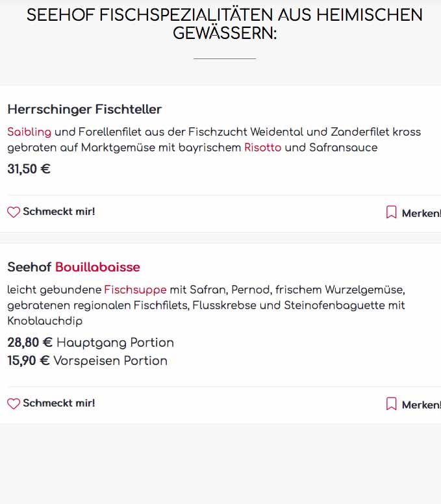Viewport: 441px width, 504px height.
Task: Follow the red Bouillabaisse title link
Action: point(97,267)
